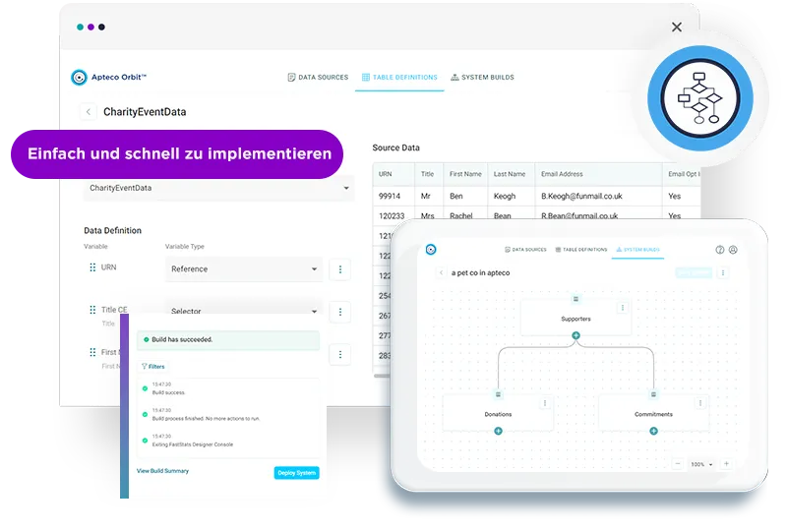787x532 pixels.
Task: Switch to TABLE DEFINITIONS tab in main window
Action: click(399, 78)
